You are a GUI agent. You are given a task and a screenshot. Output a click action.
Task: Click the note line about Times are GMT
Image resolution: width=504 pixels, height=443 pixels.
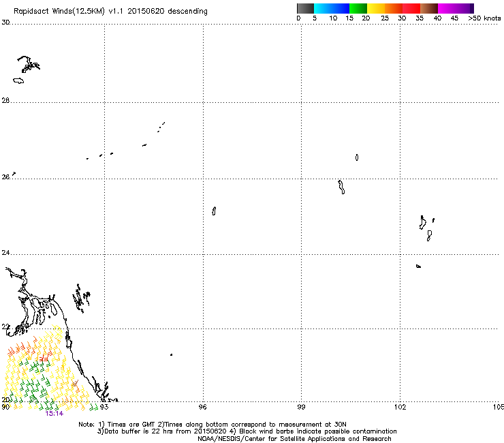click(x=212, y=425)
